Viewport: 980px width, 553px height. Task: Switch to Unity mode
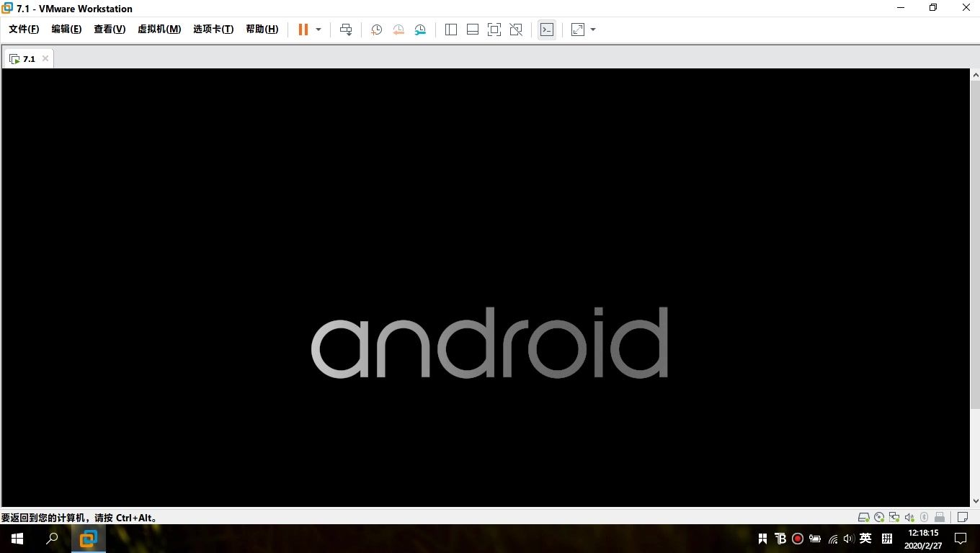516,30
